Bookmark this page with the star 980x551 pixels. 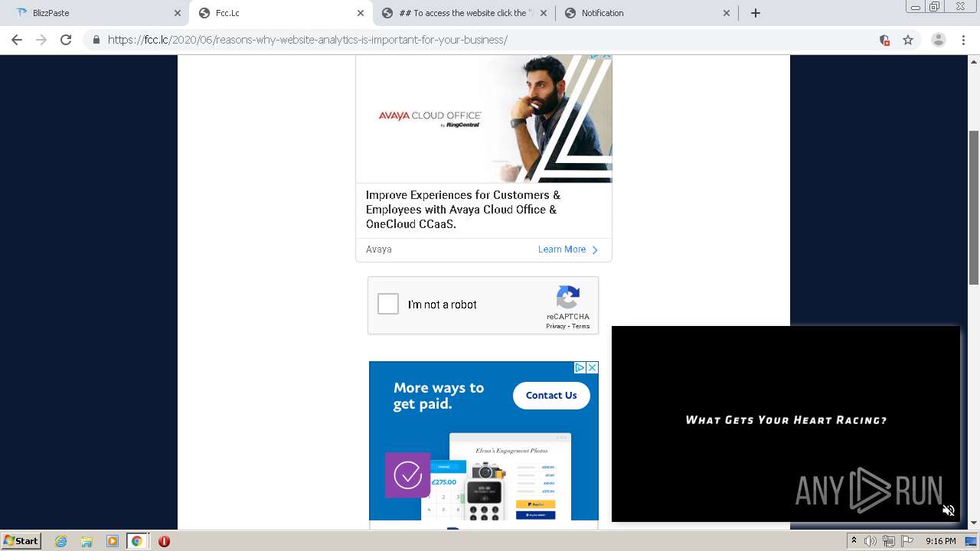tap(908, 40)
